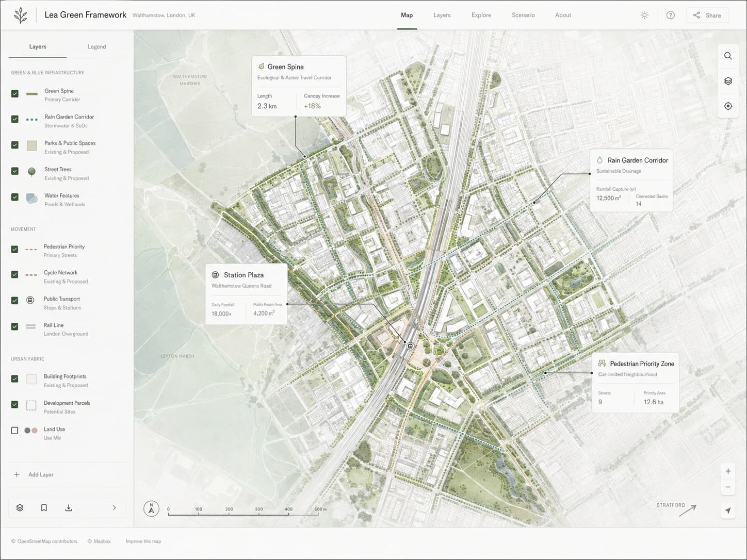The image size is (747, 560).
Task: Open the About tab
Action: [563, 15]
